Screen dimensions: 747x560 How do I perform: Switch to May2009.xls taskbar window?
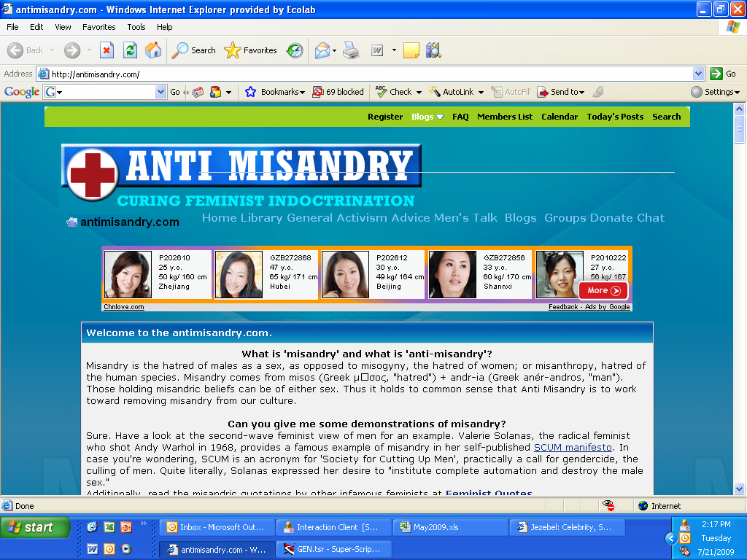point(448,527)
